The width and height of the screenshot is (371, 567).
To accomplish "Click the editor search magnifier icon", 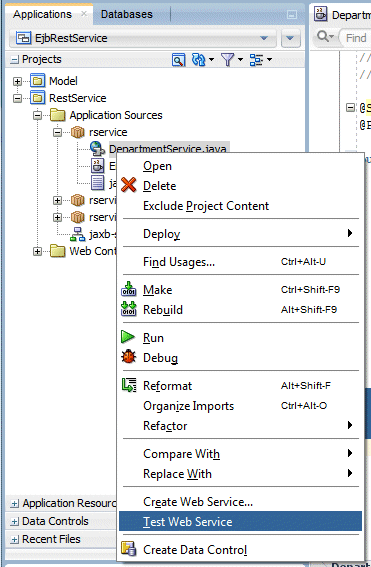I will [322, 37].
